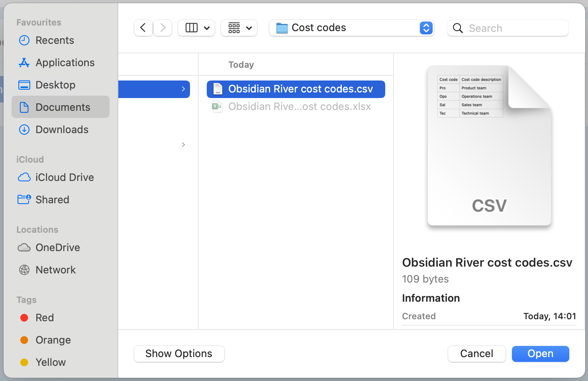Click the Open button
Viewport: 588px width, 381px height.
pyautogui.click(x=540, y=354)
